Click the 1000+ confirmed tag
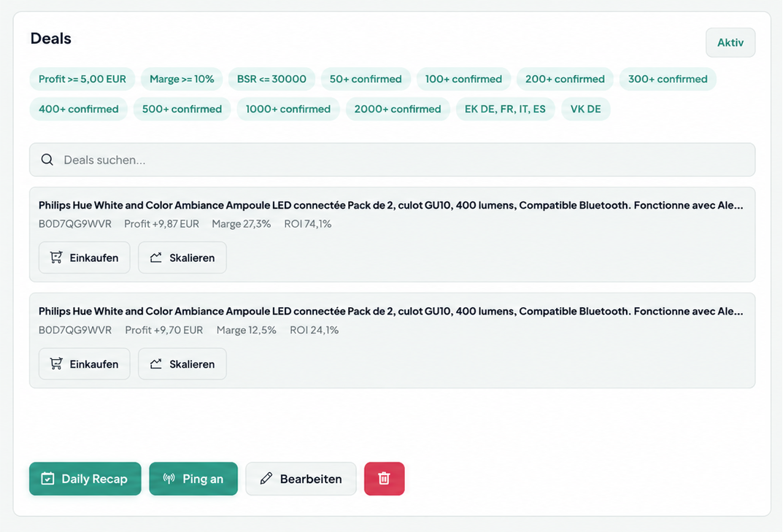The image size is (783, 532). pyautogui.click(x=288, y=109)
